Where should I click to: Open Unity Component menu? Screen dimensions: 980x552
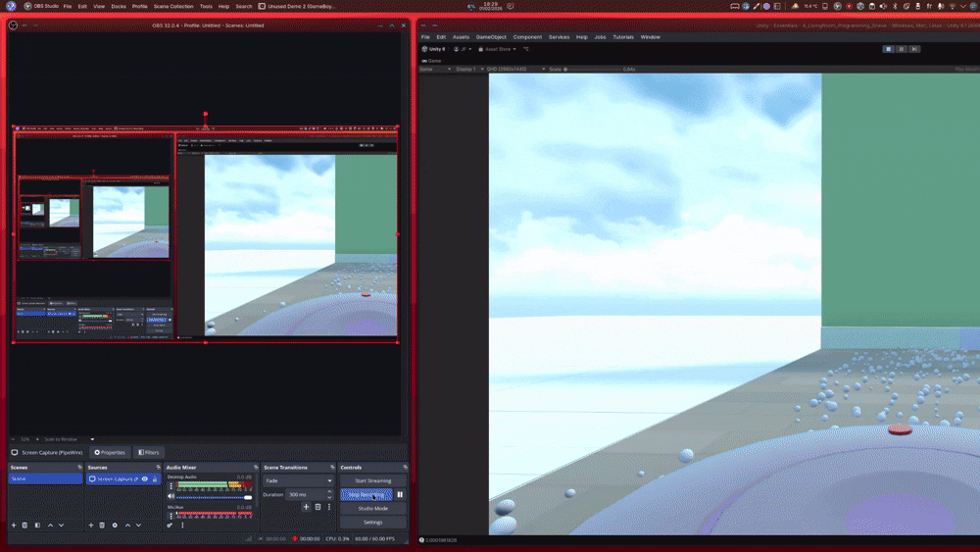point(527,37)
